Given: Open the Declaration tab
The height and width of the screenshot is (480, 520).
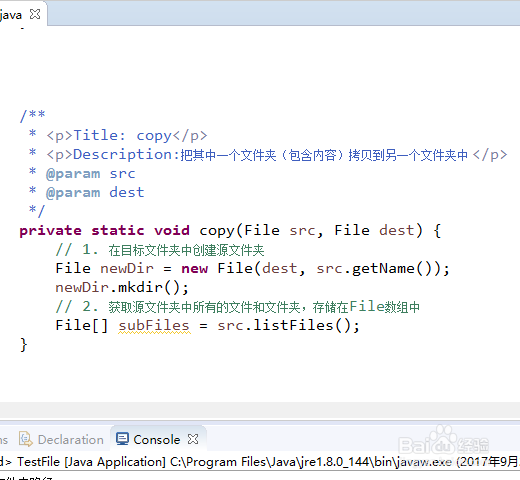Looking at the screenshot, I should click(x=71, y=440).
